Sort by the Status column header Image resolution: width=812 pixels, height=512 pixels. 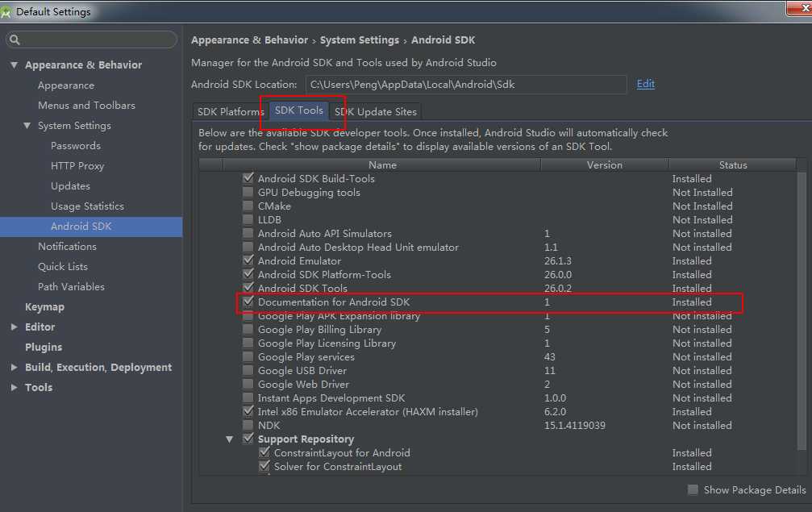733,164
